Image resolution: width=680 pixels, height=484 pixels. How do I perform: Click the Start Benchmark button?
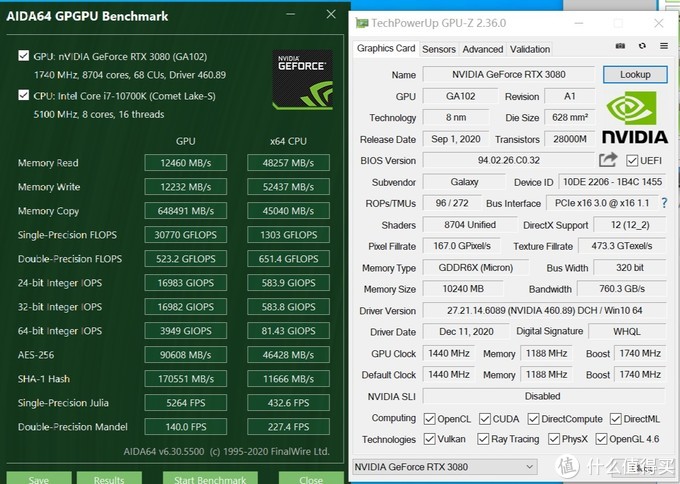tap(210, 478)
